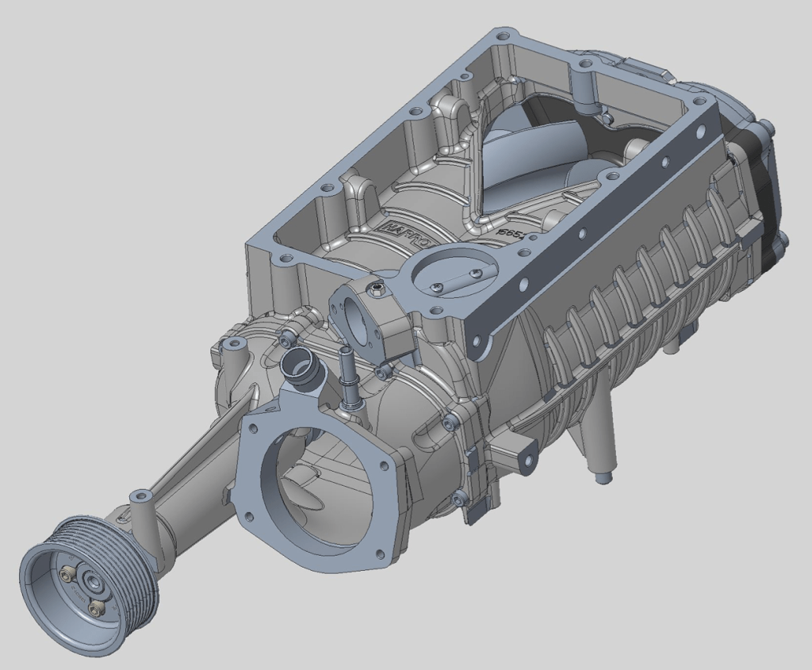Select the upper hex bolt on pulley face
Viewport: 812px width, 670px height.
pyautogui.click(x=66, y=573)
